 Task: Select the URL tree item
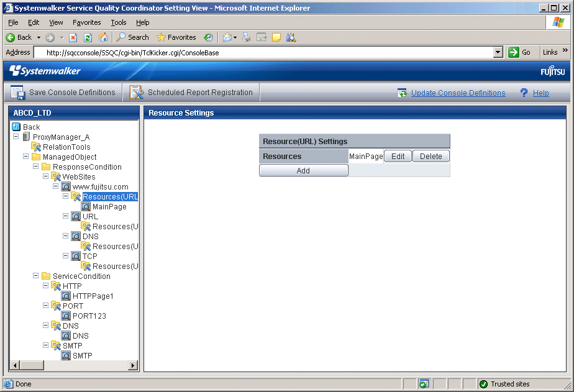tap(90, 216)
